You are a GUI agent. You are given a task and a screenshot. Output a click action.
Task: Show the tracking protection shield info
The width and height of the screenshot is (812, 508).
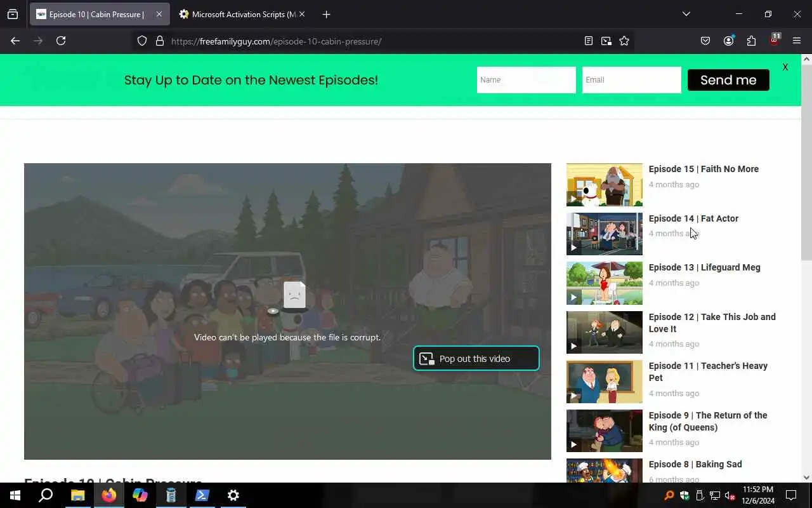click(x=142, y=41)
